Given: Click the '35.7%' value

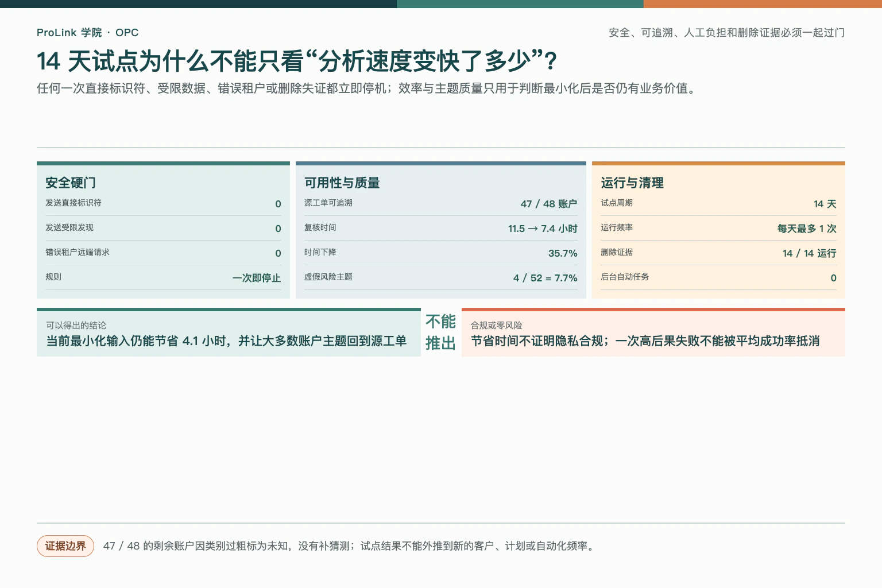Looking at the screenshot, I should (563, 253).
